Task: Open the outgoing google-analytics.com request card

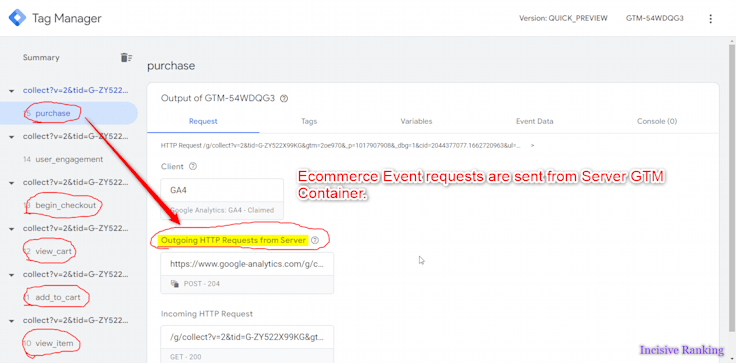Action: [247, 273]
